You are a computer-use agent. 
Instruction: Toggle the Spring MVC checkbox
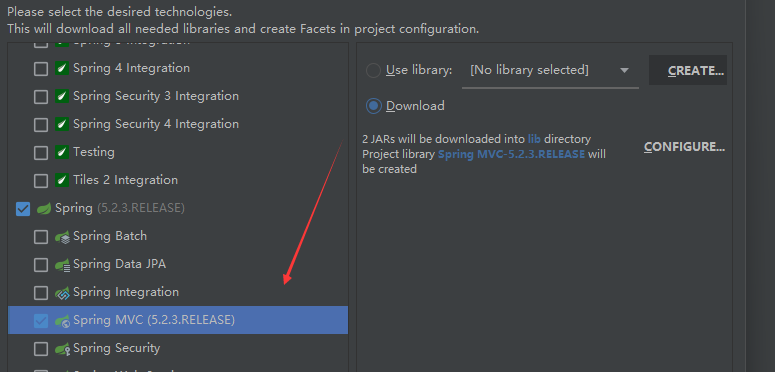point(41,321)
